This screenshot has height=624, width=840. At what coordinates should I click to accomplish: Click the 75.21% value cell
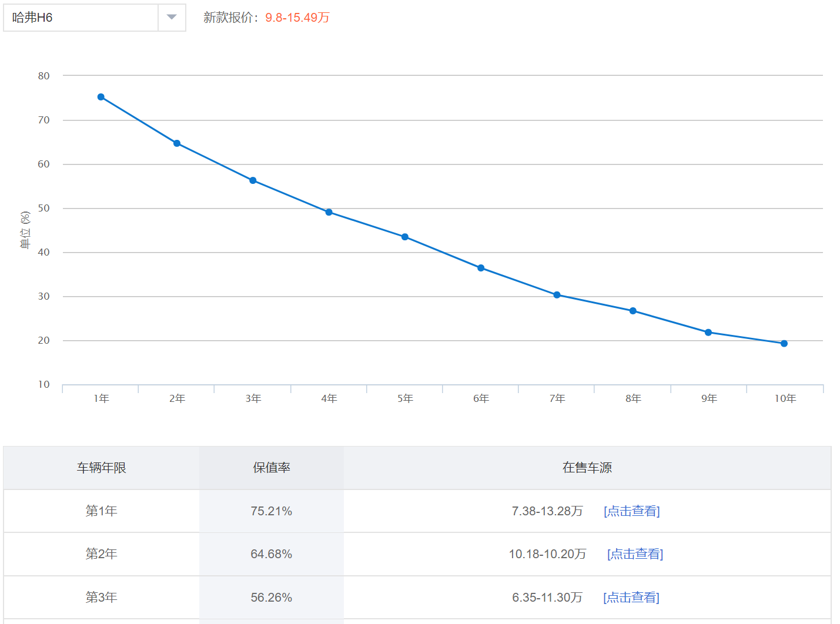pos(272,511)
